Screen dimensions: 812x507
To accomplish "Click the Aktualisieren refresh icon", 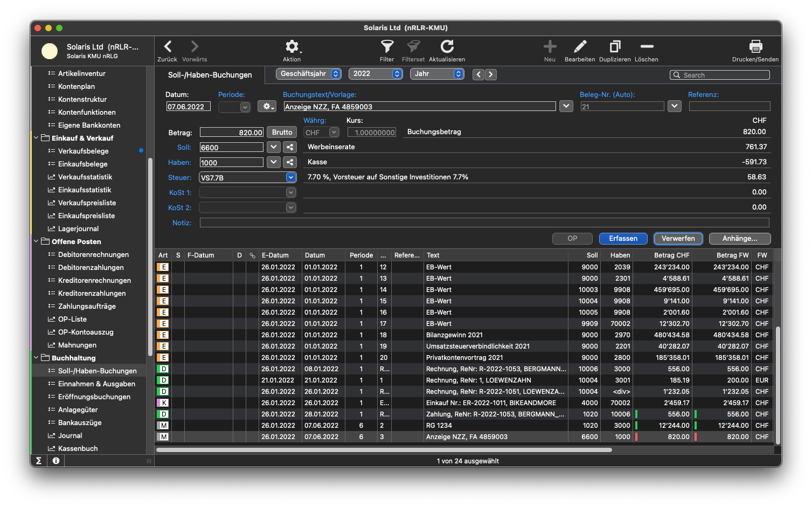I will pos(447,47).
